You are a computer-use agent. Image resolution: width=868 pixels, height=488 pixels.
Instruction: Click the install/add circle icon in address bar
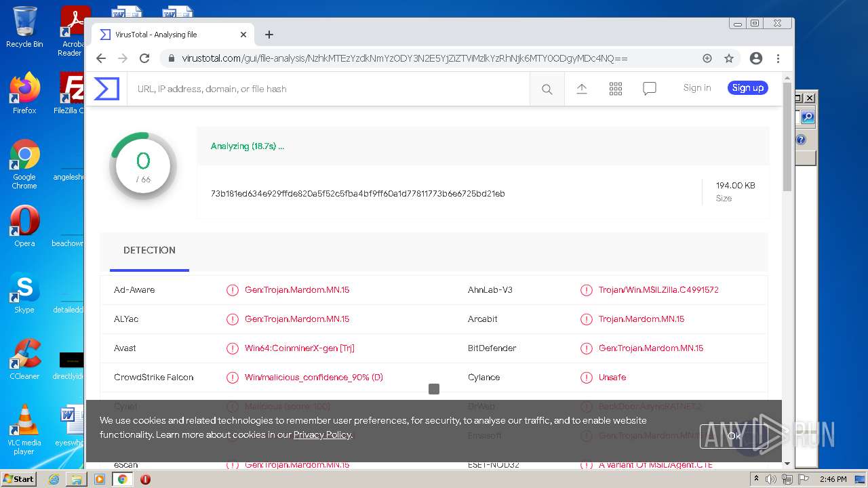tap(707, 58)
